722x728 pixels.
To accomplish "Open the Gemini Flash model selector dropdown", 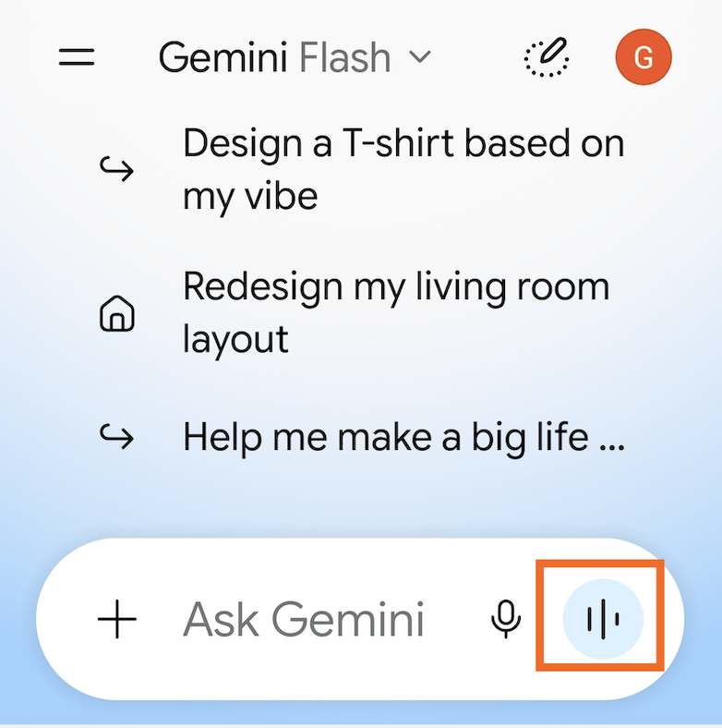I will tap(295, 57).
